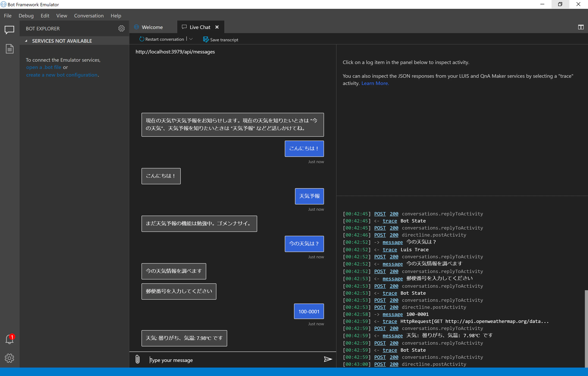Open the Emulator settings gear in sidebar

tap(10, 358)
